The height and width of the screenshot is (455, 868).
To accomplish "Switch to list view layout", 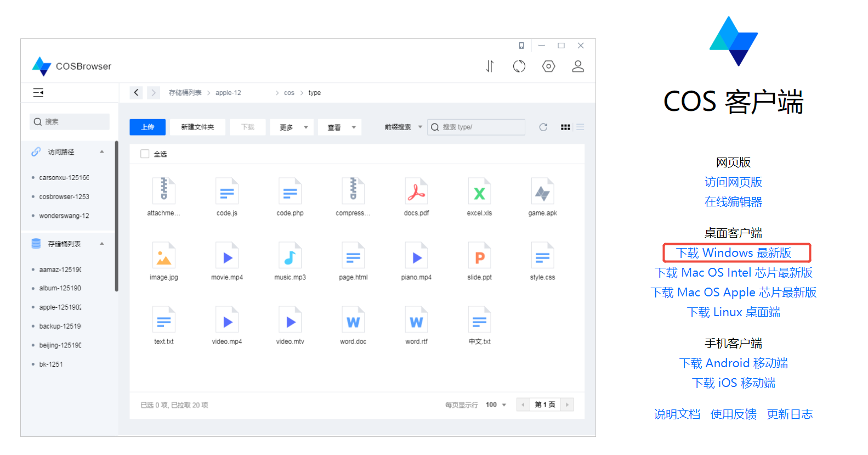I will point(580,127).
